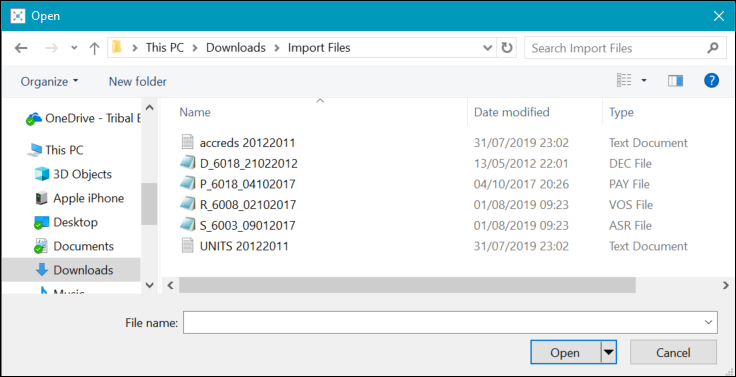736x377 pixels.
Task: Sort by the Name column header
Action: click(195, 112)
